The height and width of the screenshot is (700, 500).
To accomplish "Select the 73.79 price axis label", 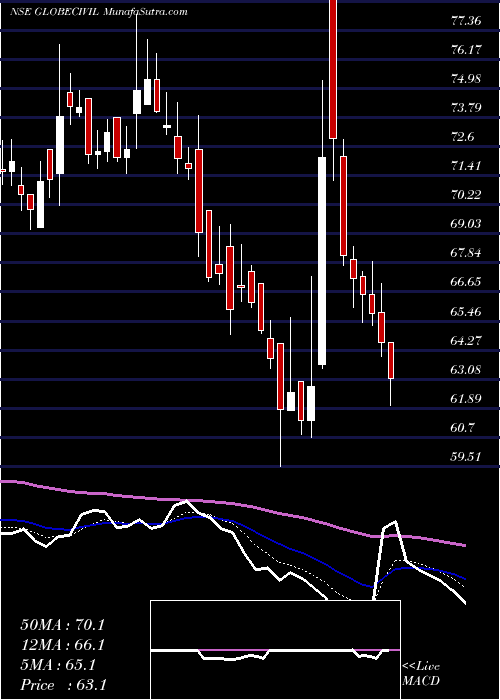I will 466,108.
